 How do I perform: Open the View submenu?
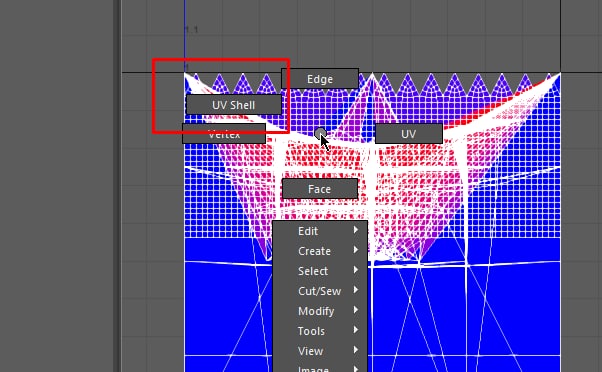320,351
